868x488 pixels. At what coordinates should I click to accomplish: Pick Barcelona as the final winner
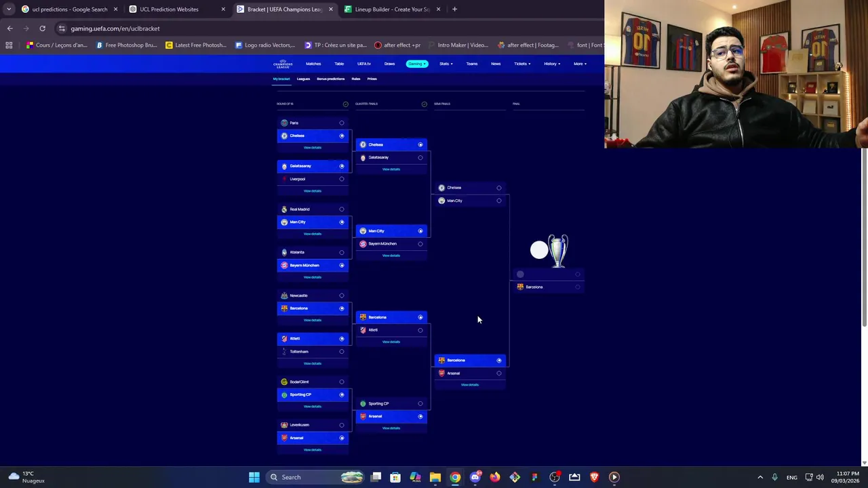point(549,287)
